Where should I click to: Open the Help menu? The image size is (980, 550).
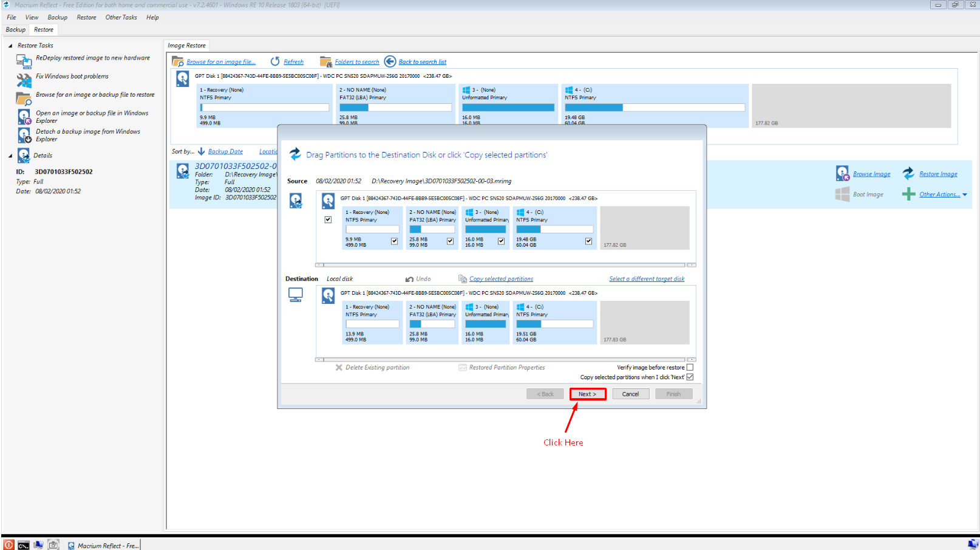[152, 17]
